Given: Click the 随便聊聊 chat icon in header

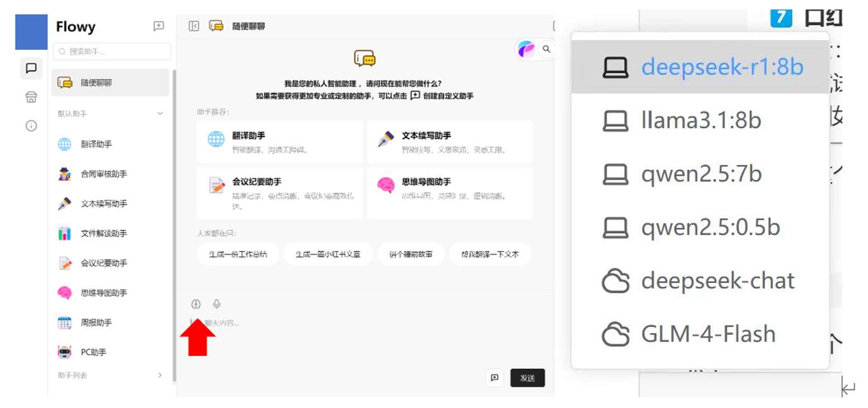Looking at the screenshot, I should (216, 26).
